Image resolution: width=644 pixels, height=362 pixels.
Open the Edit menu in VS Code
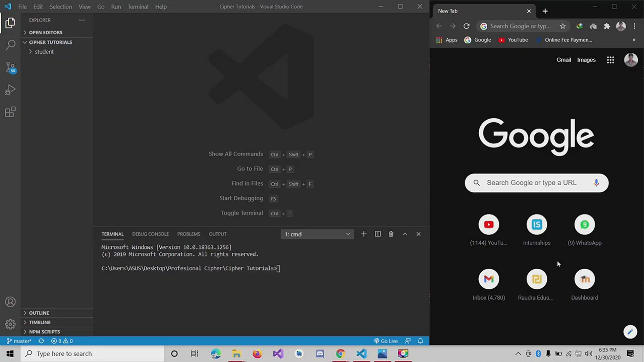pyautogui.click(x=38, y=7)
